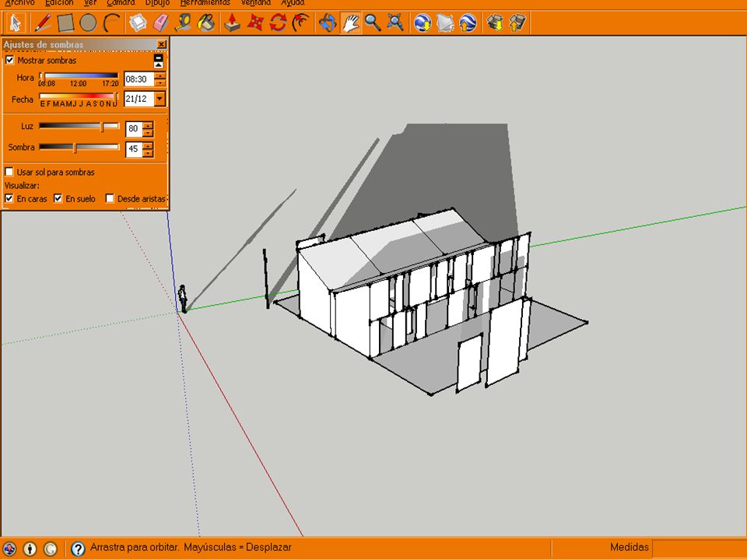
Task: Increase Hora with the up stepper
Action: coord(160,75)
